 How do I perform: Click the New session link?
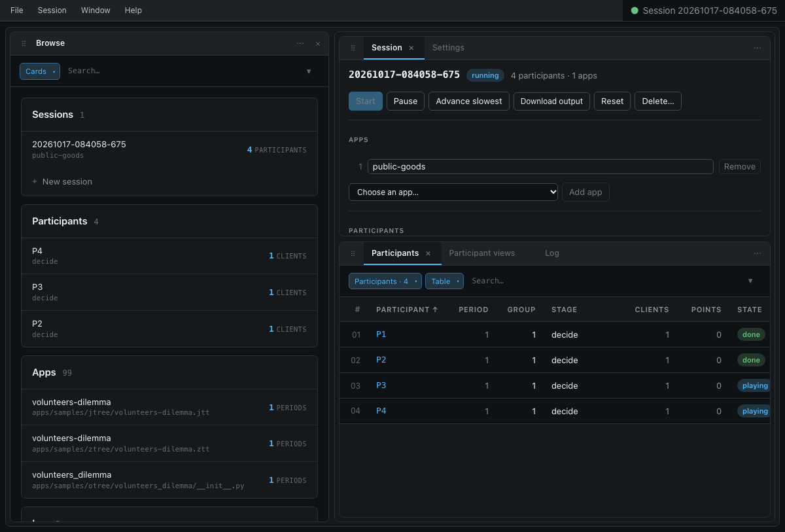(x=62, y=181)
